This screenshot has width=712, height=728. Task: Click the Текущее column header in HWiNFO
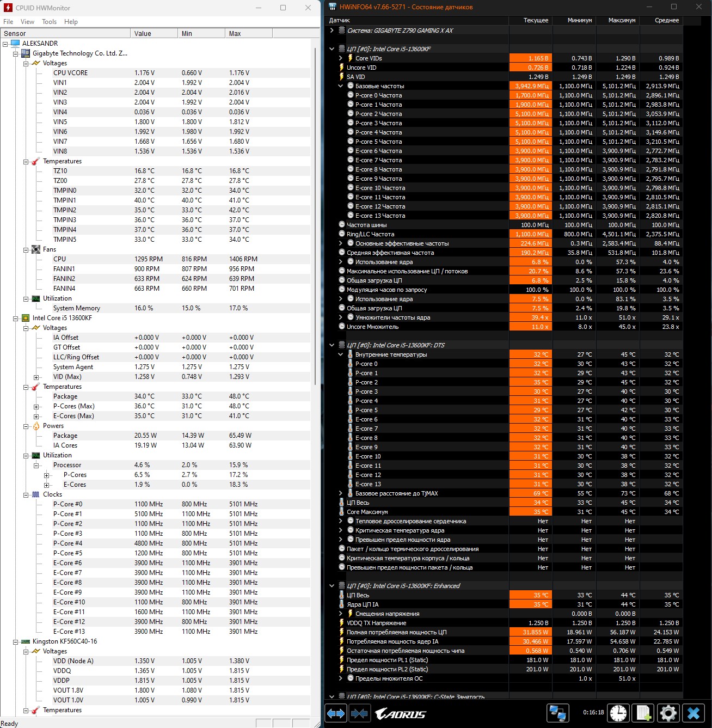click(x=530, y=20)
